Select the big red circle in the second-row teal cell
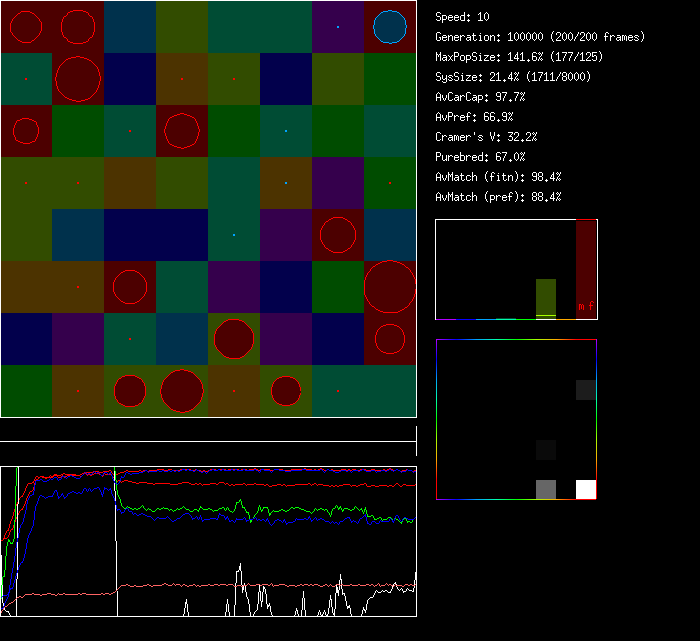 [x=78, y=79]
